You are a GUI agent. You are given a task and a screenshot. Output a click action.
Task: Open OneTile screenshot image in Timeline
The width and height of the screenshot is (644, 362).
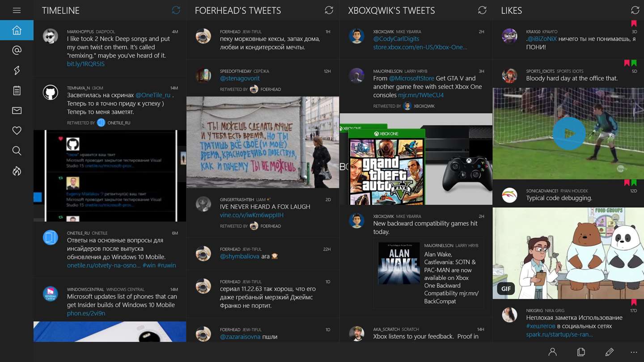pos(110,176)
